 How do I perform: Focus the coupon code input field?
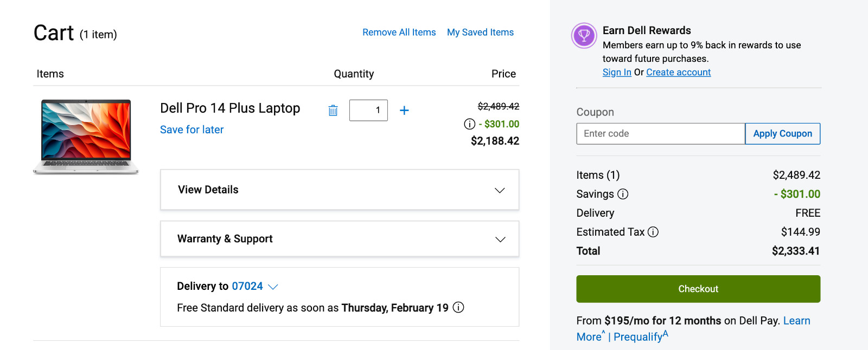[661, 134]
